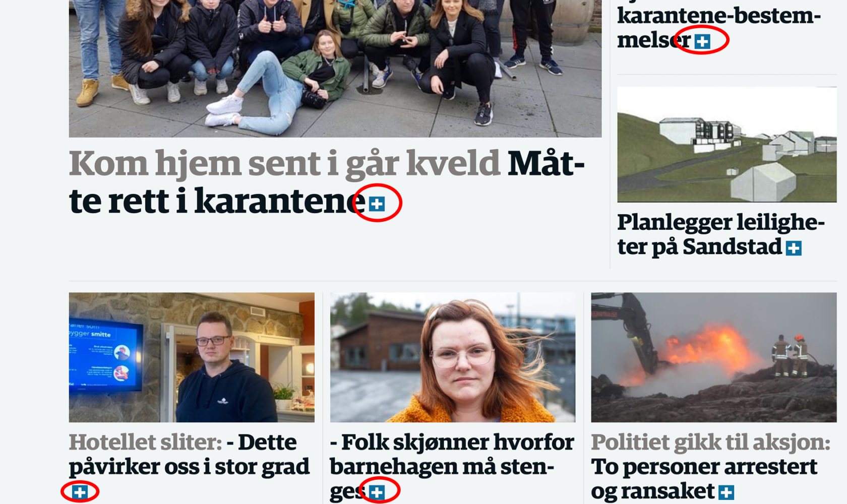Click plus badge after 'og ransaket' headline
This screenshot has width=847, height=504.
pyautogui.click(x=726, y=492)
